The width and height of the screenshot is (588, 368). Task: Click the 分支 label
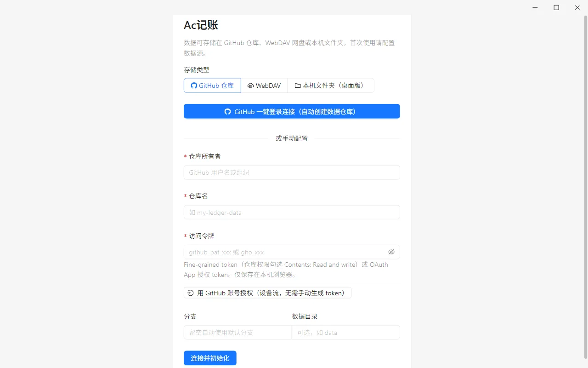(x=190, y=316)
